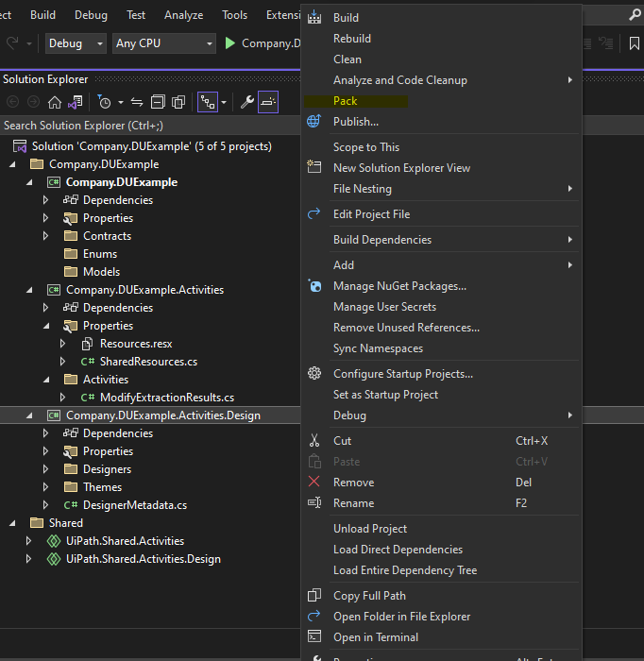The height and width of the screenshot is (661, 644).
Task: Toggle Preview Selected Items button
Action: click(x=268, y=102)
